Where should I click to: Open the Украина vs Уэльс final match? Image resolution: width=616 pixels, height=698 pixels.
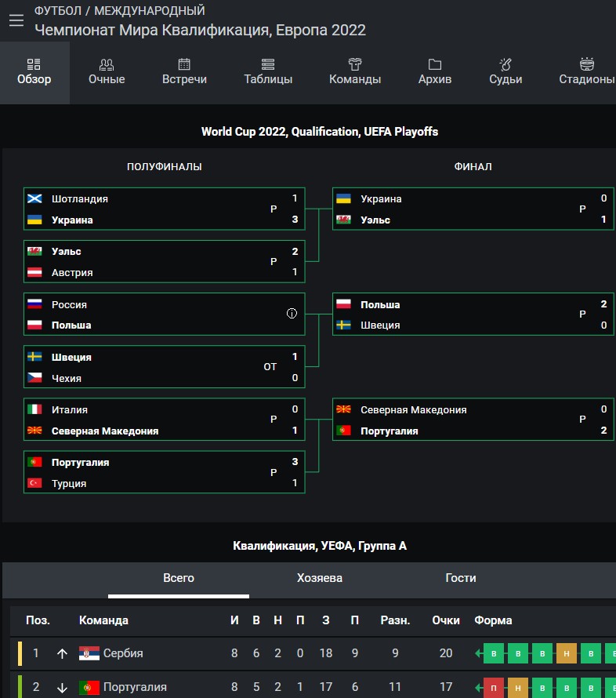point(473,209)
